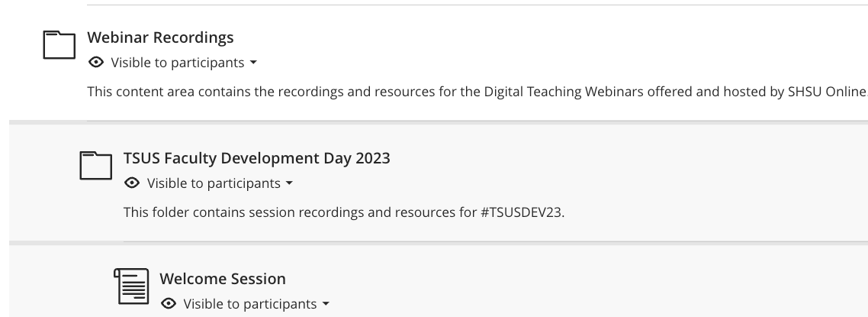Open the TSUS Faculty Development Day 2023 title

[x=257, y=158]
